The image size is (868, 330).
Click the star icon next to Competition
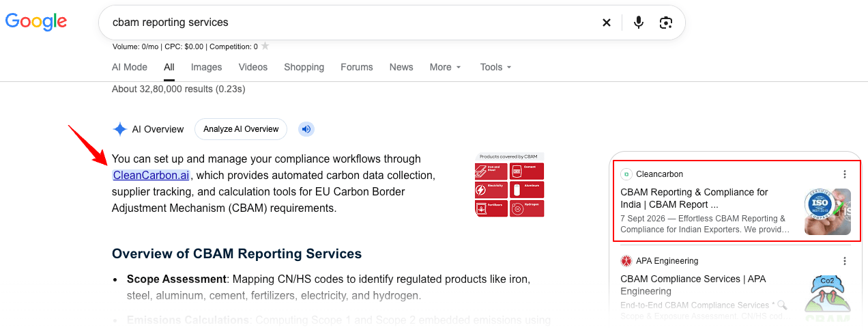[x=265, y=46]
